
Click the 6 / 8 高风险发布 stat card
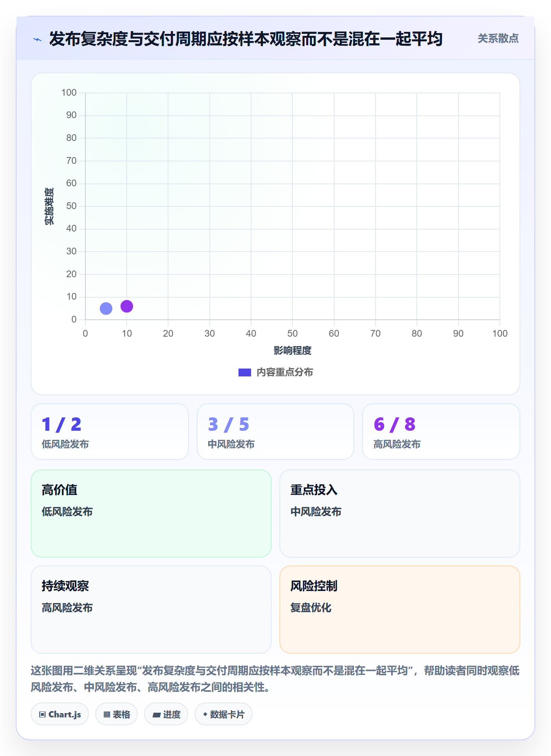pos(441,432)
